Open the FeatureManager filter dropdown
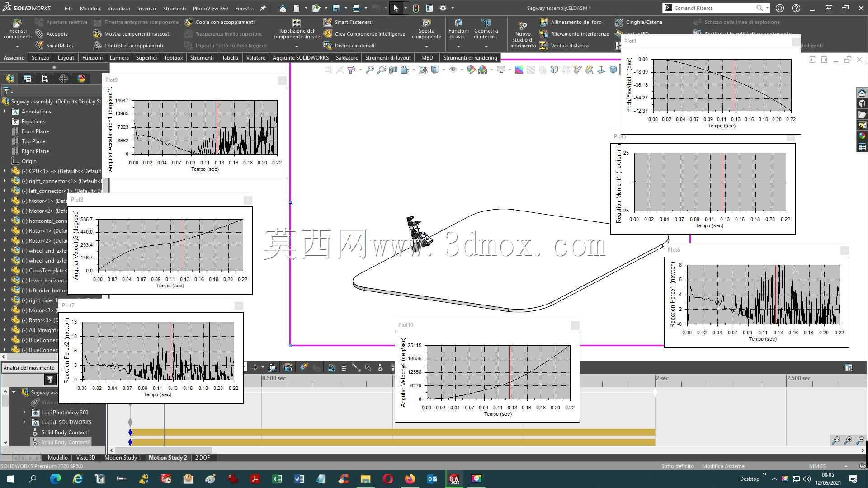Image resolution: width=868 pixels, height=488 pixels. pos(8,91)
